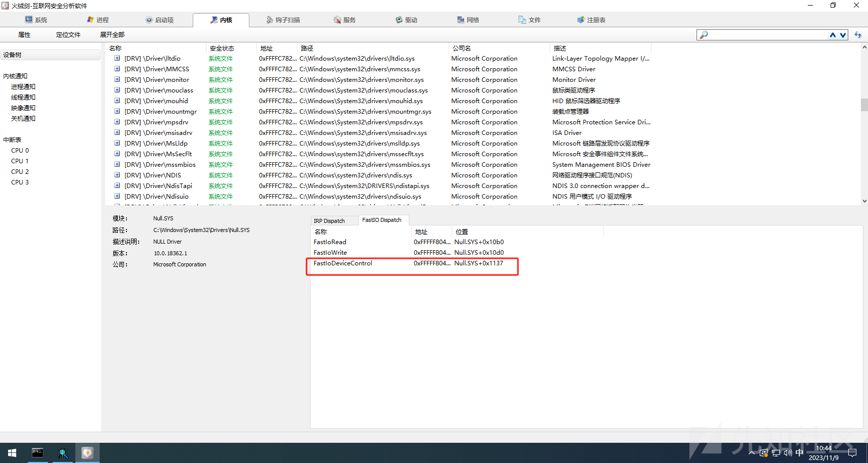This screenshot has width=868, height=463.
Task: Expand the \Driver\MsSecFlt row
Action: click(x=117, y=154)
